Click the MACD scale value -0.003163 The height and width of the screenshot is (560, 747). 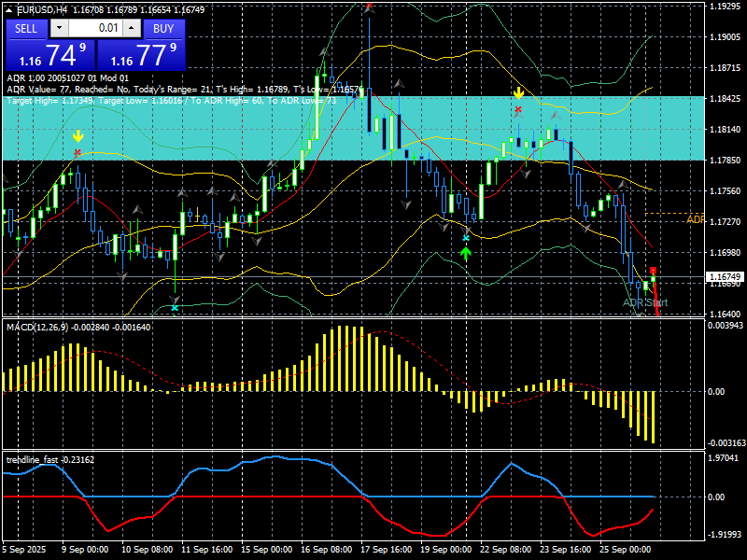click(726, 442)
